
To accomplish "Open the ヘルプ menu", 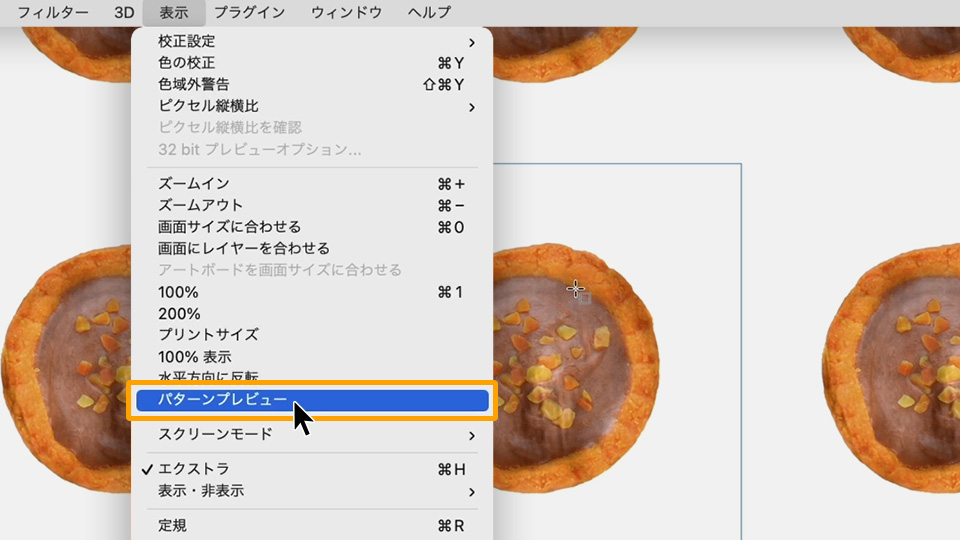I will [429, 12].
